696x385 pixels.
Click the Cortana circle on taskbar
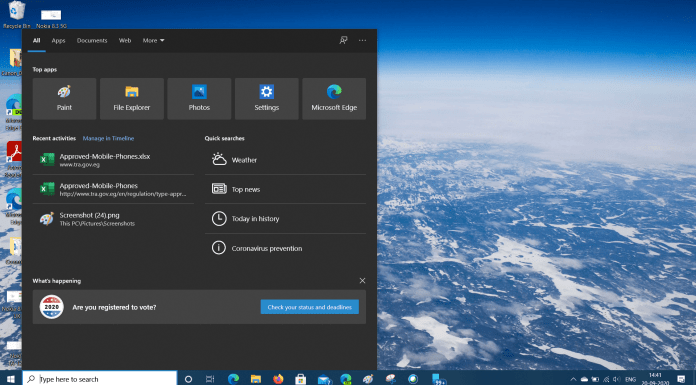tap(188, 379)
